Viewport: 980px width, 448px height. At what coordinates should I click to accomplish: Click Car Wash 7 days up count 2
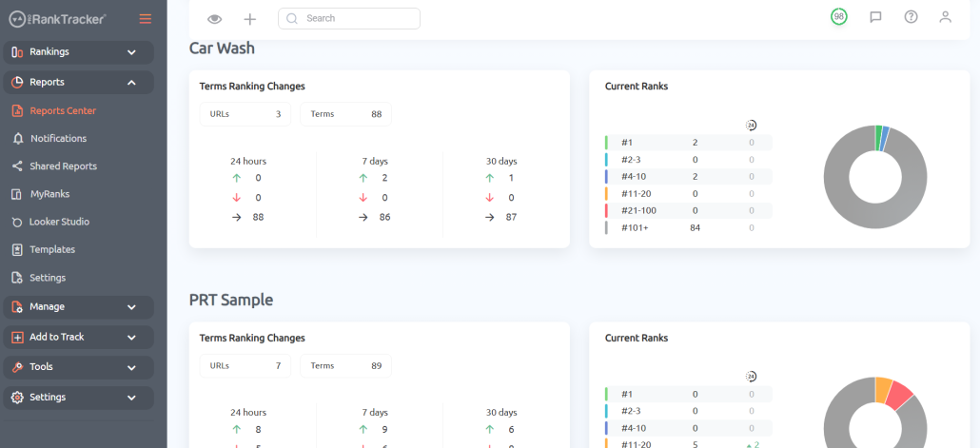384,178
